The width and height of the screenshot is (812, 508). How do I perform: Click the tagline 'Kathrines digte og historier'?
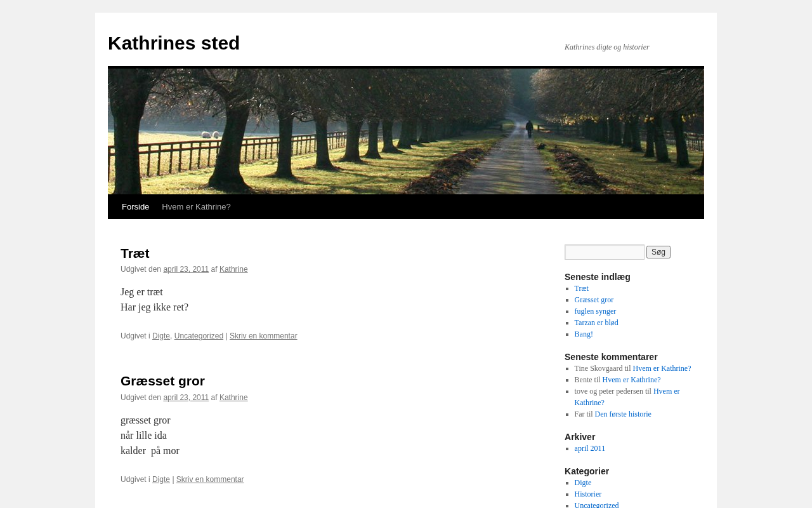pos(607,47)
